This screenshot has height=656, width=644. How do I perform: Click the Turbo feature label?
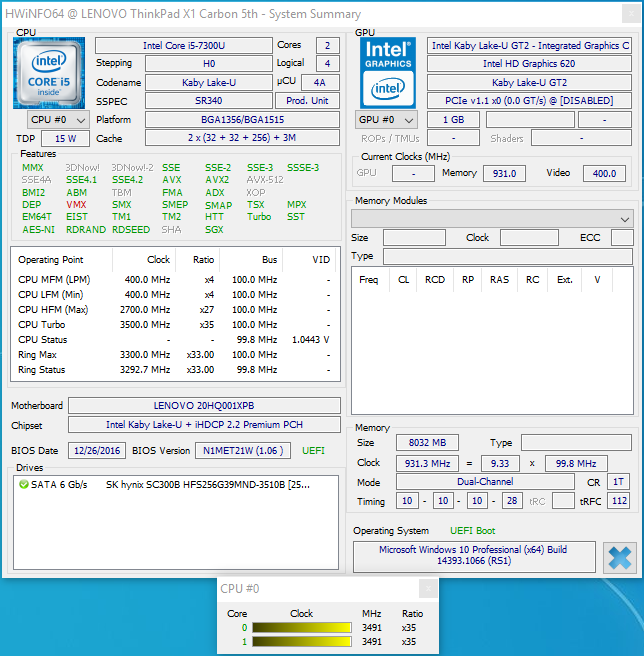(x=259, y=217)
